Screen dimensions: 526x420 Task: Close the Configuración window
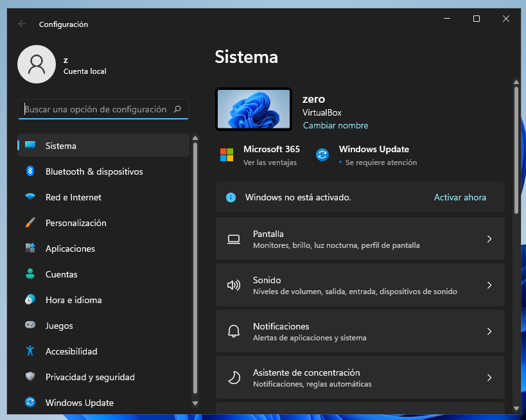click(506, 19)
